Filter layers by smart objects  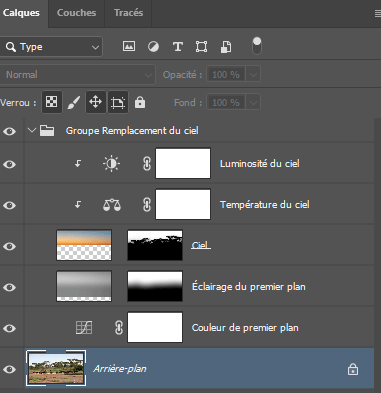tap(226, 47)
